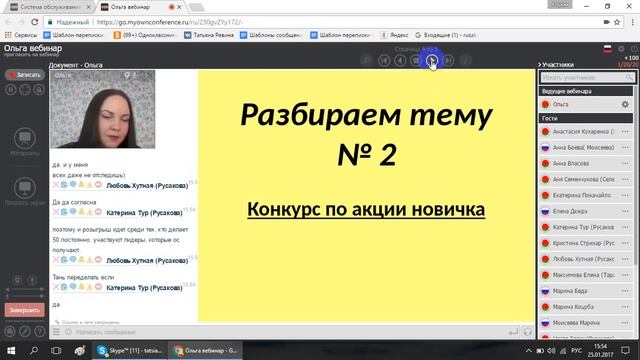
Task: Click the zoom icon left of slide controls
Action: [x=367, y=60]
